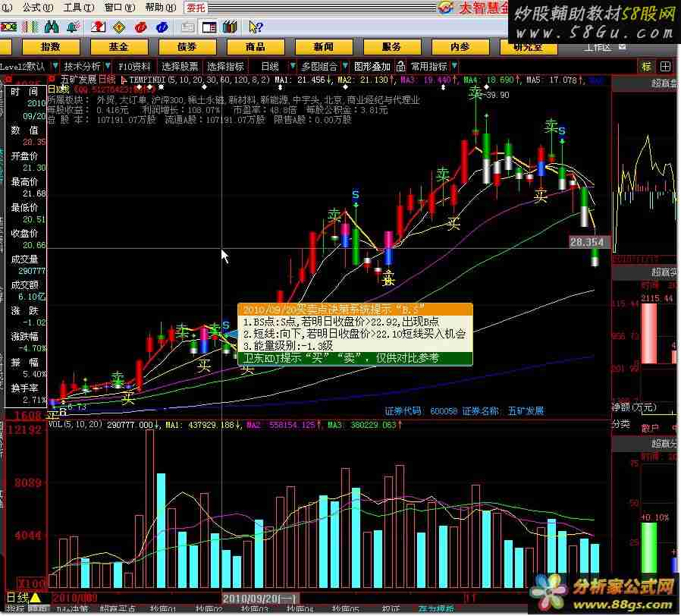Click the grid layout icon beside 标

pos(665,67)
